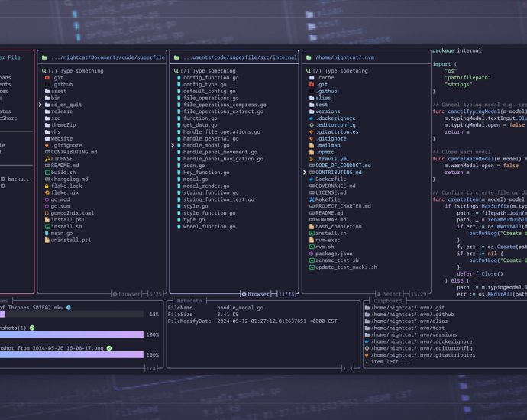Click the FileModifyDate value in Metadata
Image resolution: width=527 pixels, height=420 pixels.
pyautogui.click(x=277, y=321)
